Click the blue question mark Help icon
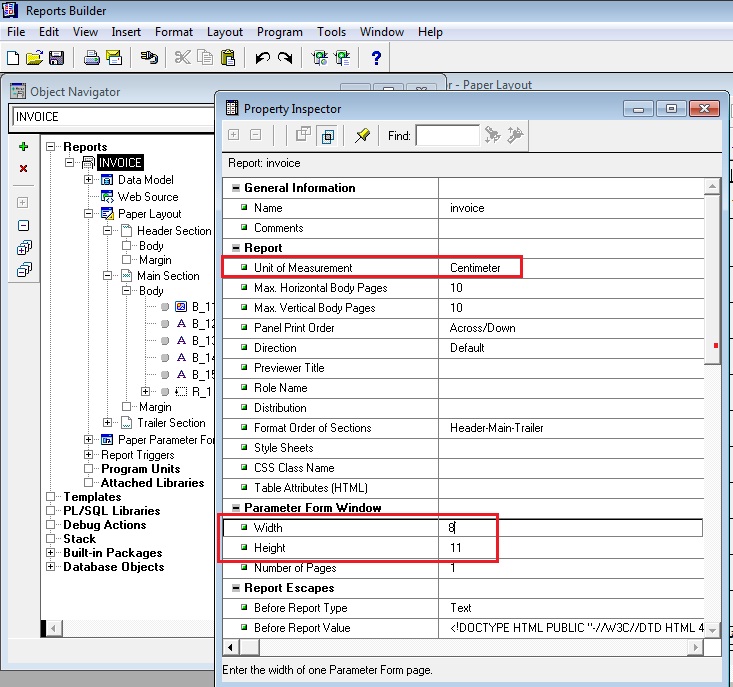733x687 pixels. tap(377, 58)
